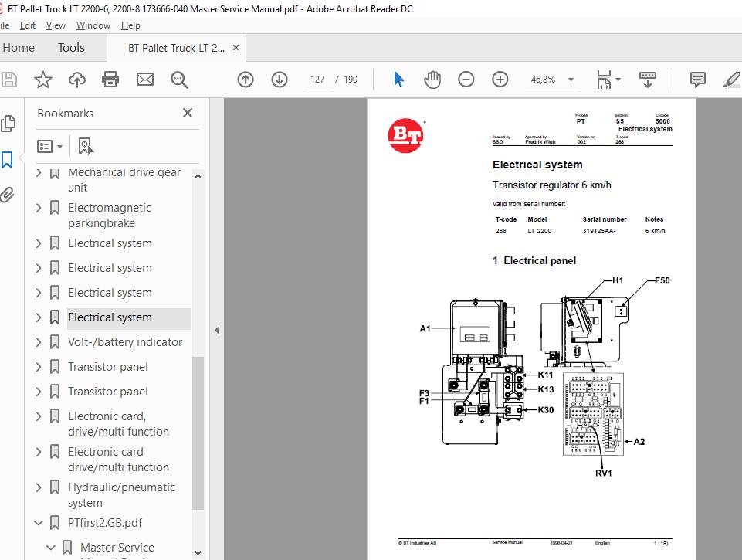Select the Volt-/battery indicator bookmark
Image resolution: width=742 pixels, height=560 pixels.
[125, 341]
